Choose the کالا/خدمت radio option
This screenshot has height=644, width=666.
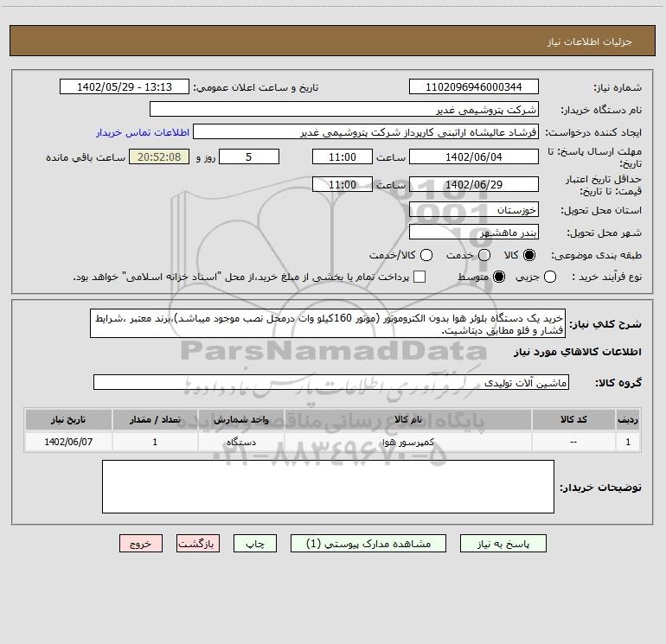[x=424, y=256]
